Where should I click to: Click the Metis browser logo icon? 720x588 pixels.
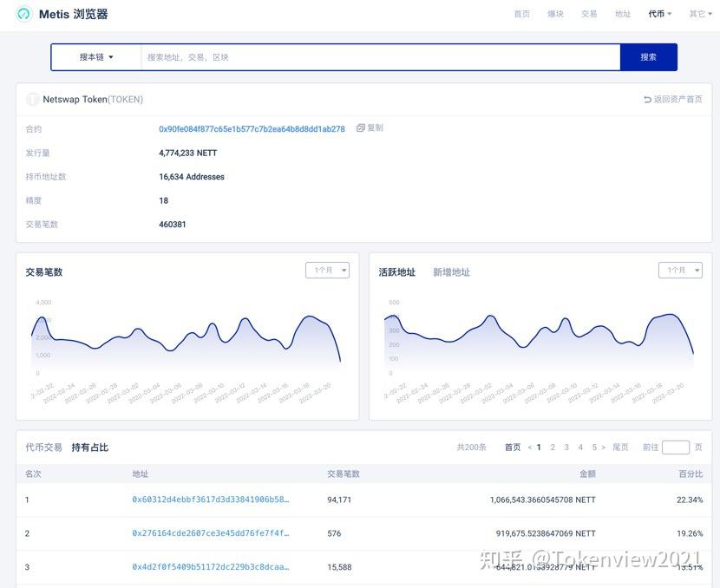23,14
